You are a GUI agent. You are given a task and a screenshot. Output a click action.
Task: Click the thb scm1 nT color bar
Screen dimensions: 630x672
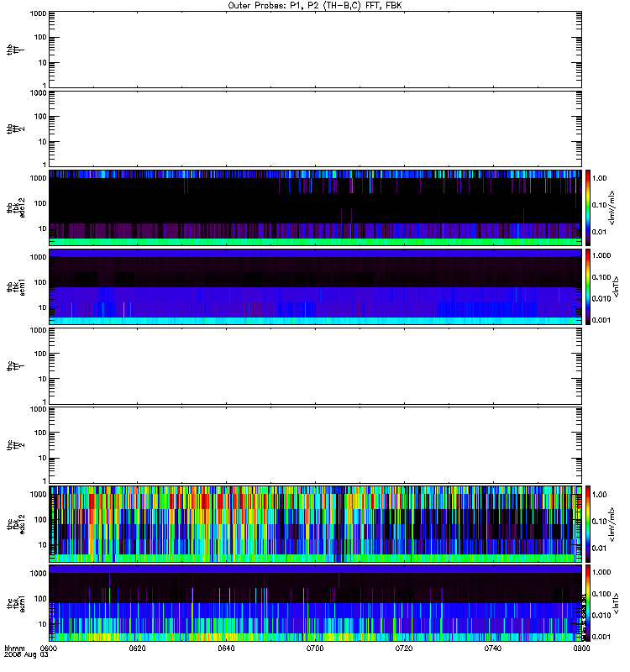[x=588, y=286]
